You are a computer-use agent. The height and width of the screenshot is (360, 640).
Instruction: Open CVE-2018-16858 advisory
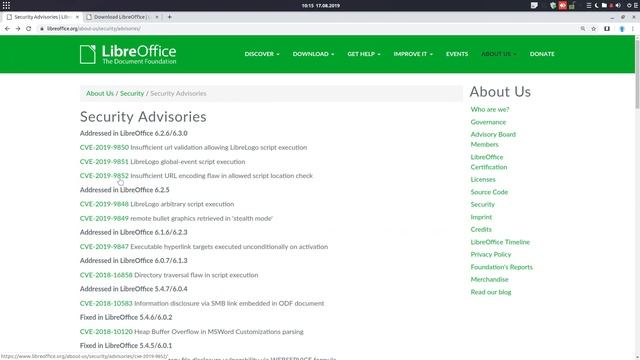(x=106, y=275)
